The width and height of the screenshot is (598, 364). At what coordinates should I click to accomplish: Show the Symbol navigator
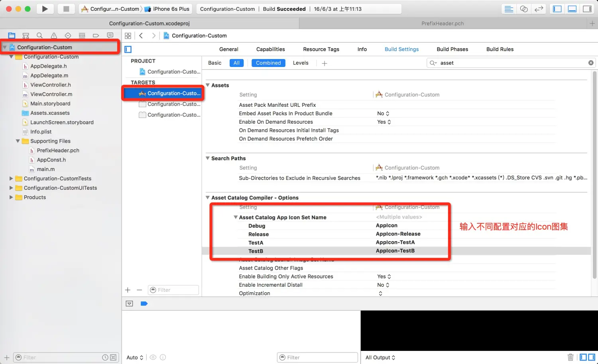coord(26,35)
